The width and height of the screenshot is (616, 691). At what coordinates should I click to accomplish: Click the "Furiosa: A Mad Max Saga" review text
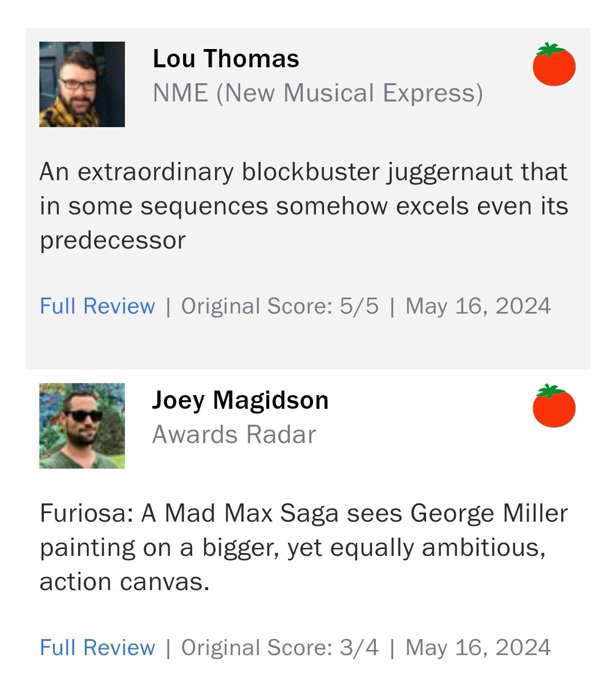pos(303,547)
